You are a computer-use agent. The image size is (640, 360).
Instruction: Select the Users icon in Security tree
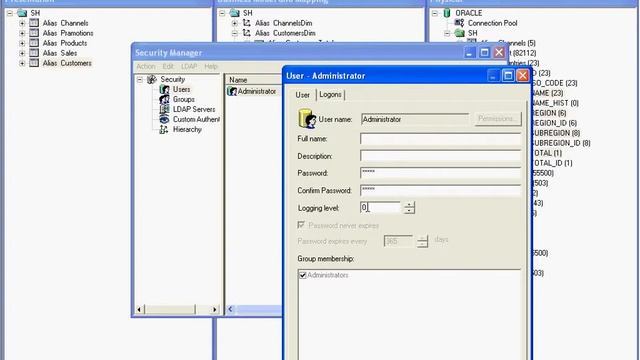coord(164,89)
